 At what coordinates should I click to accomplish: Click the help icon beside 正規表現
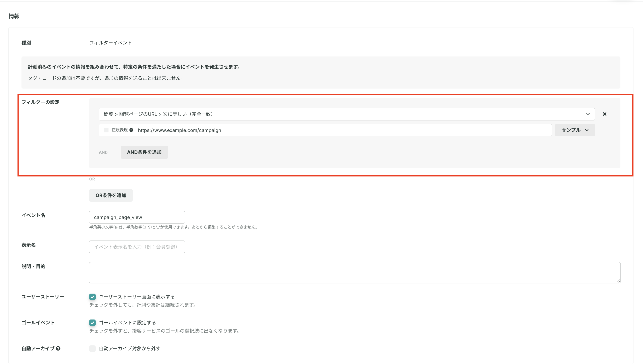pos(131,130)
